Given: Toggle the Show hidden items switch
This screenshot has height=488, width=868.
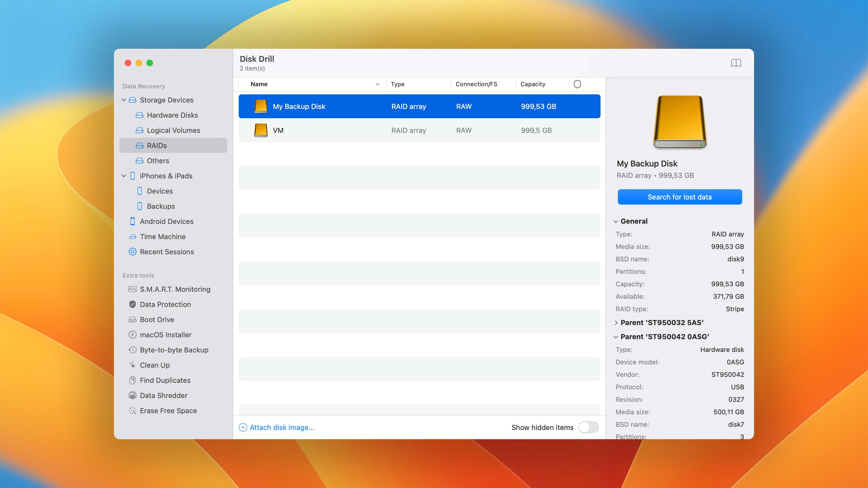Looking at the screenshot, I should [588, 427].
